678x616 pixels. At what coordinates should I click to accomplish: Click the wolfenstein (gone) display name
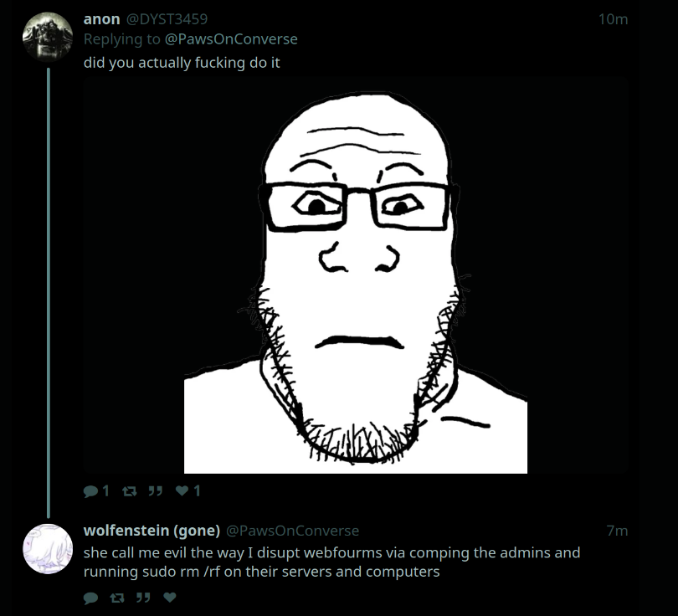point(152,531)
